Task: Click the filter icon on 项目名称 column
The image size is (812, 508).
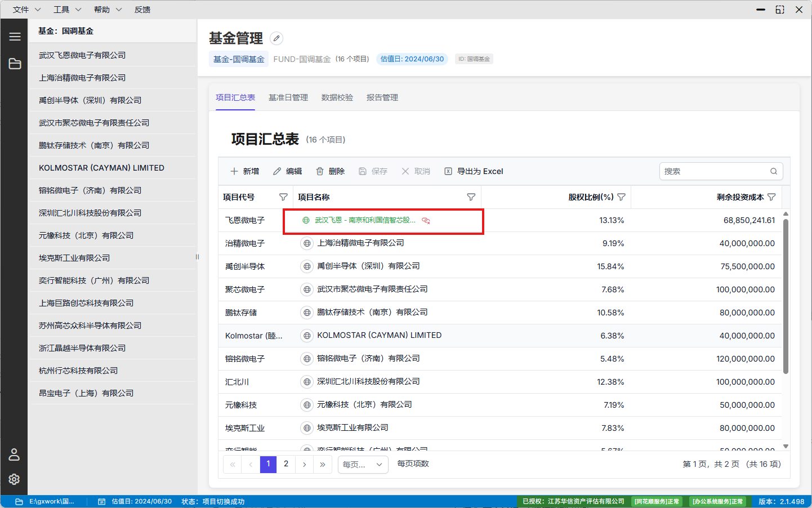Action: (x=471, y=197)
